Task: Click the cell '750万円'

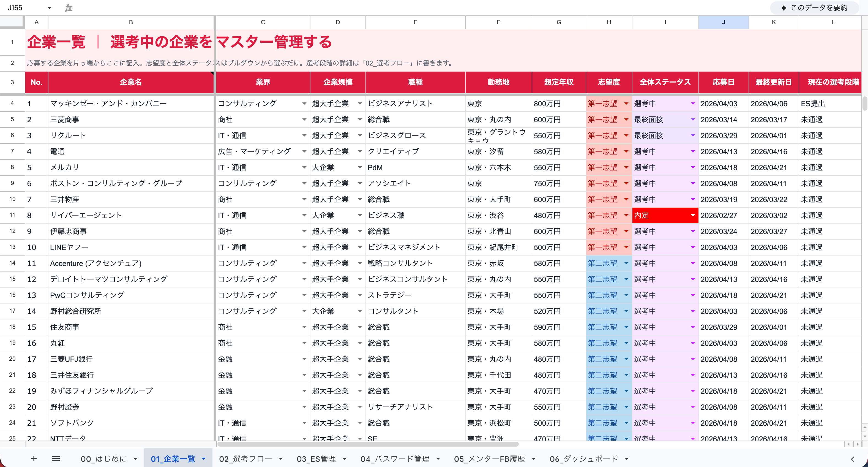Action: [x=559, y=183]
